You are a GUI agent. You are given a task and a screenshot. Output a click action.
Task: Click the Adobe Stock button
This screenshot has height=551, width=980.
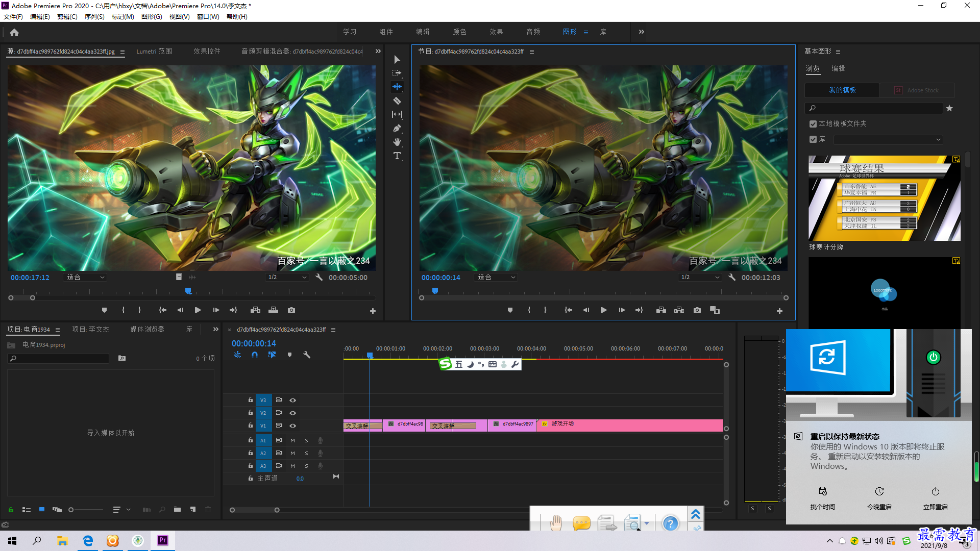[917, 90]
